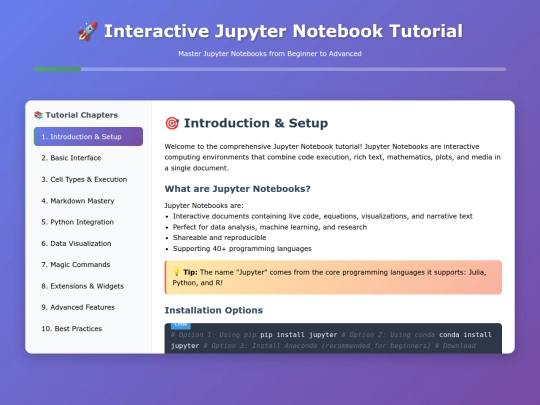
Task: Click the conda install code text
Action: pyautogui.click(x=465, y=335)
